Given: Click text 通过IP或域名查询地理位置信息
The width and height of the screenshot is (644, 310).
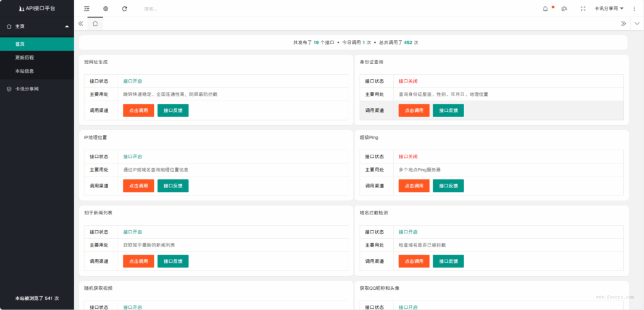Looking at the screenshot, I should click(x=156, y=170).
